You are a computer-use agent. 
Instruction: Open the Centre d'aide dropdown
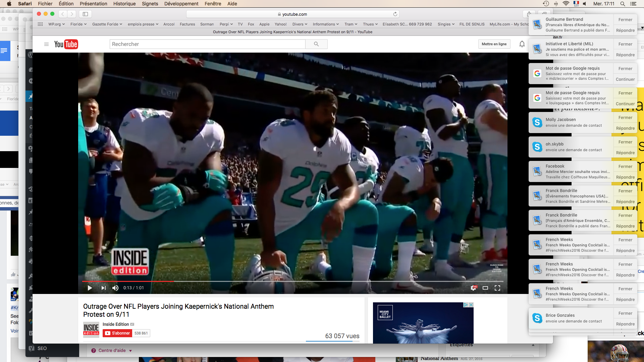point(112,351)
